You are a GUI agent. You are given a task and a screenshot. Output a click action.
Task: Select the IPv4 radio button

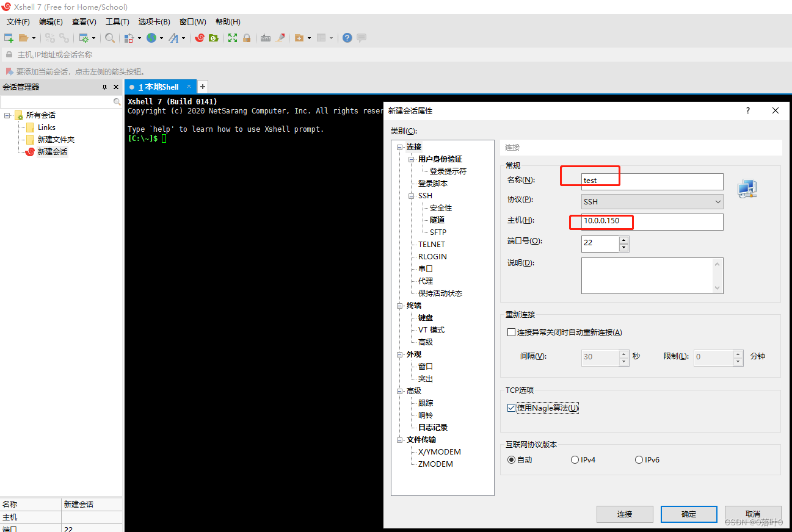[575, 460]
